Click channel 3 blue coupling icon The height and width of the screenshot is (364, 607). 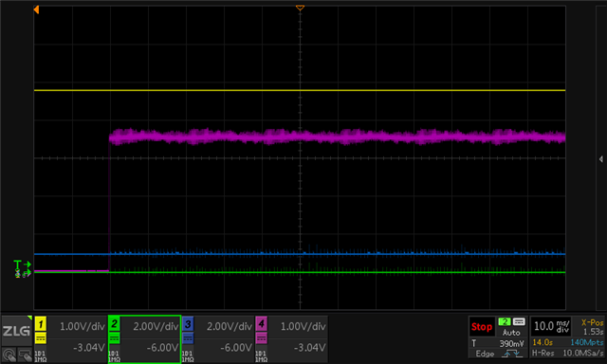tap(188, 338)
